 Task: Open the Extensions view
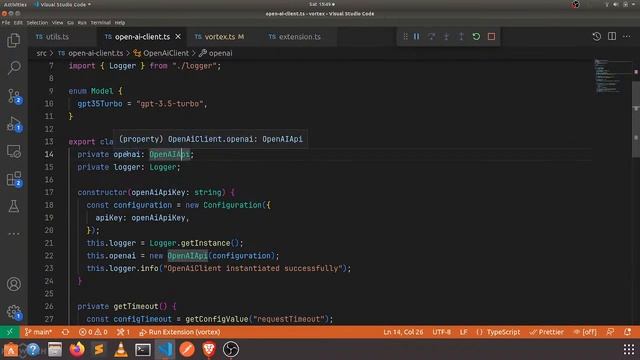14,179
